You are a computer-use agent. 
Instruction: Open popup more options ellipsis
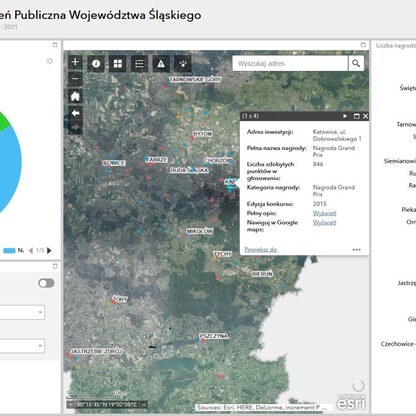coord(357,250)
